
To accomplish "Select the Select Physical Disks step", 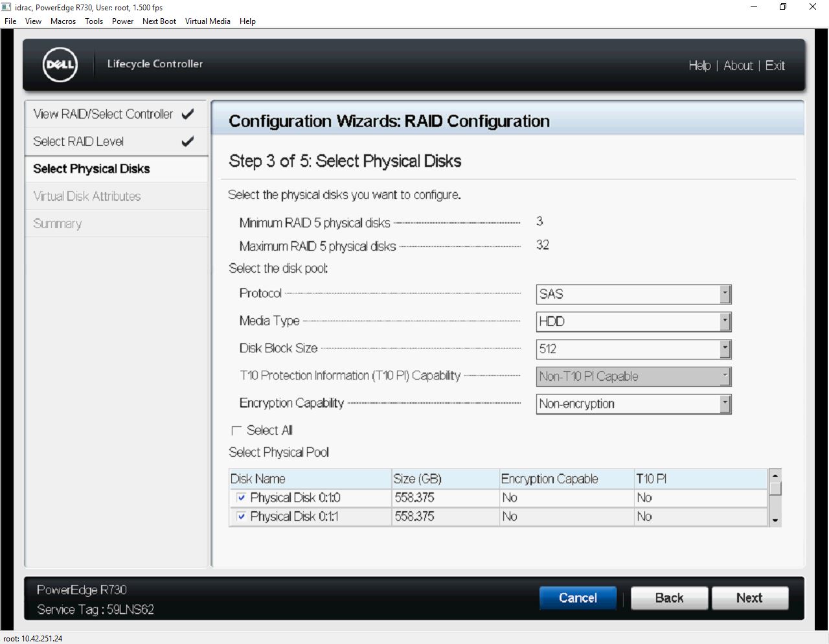I will [x=116, y=168].
